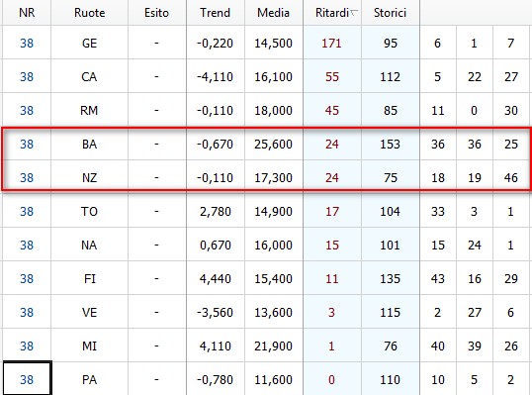
Task: Select the Media value 14,500
Action: pyautogui.click(x=274, y=44)
